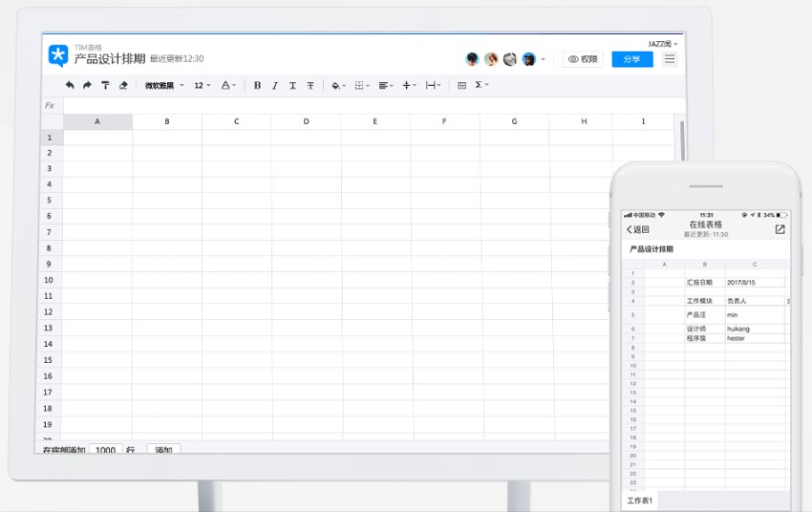This screenshot has height=512, width=812.
Task: Open the vertical alignment dropdown
Action: (409, 85)
